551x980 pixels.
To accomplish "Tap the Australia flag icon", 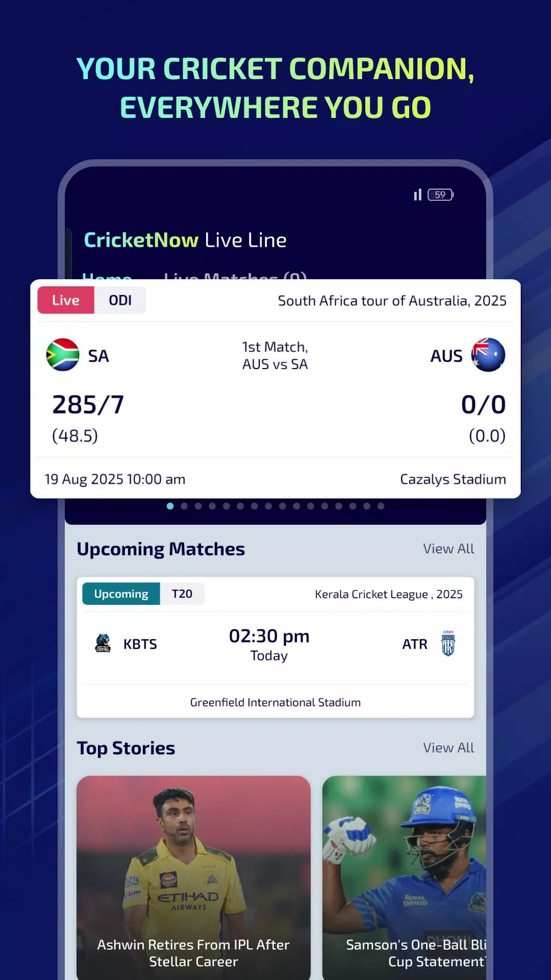I will pos(488,355).
